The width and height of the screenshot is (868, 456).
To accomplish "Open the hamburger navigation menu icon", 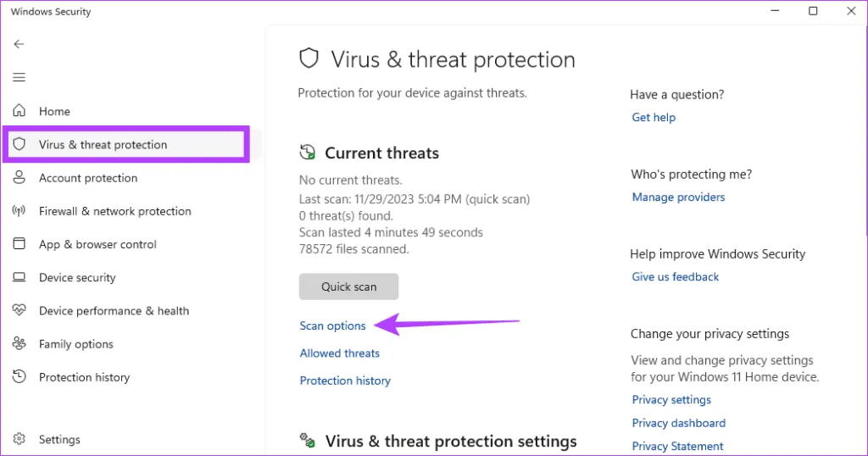I will (19, 77).
